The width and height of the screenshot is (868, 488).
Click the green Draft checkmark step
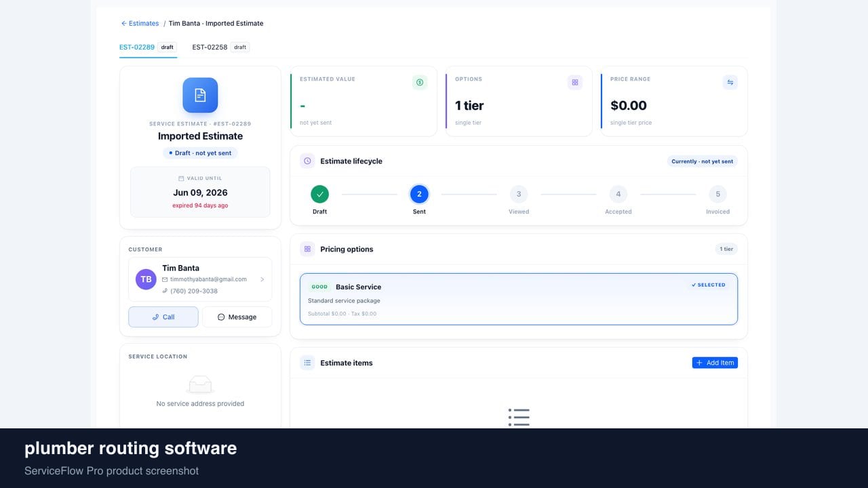[x=320, y=195]
